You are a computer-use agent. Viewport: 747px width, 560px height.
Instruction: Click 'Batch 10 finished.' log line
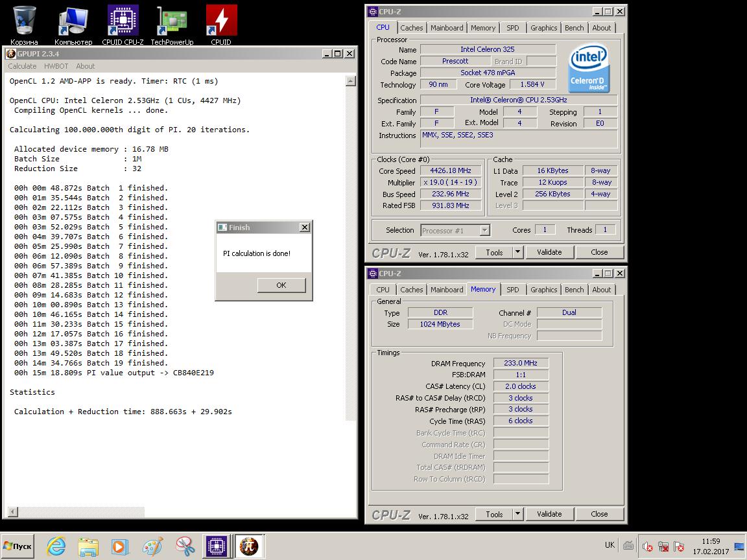point(91,275)
